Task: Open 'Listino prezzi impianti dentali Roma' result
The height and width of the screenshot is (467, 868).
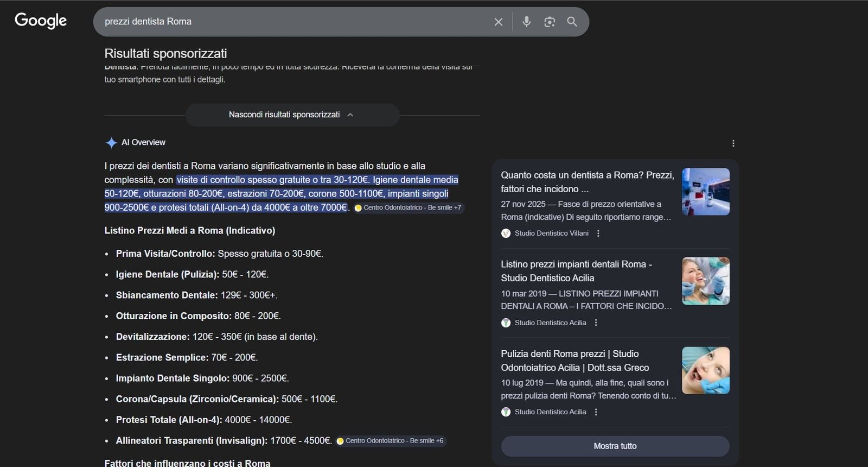Action: point(576,271)
